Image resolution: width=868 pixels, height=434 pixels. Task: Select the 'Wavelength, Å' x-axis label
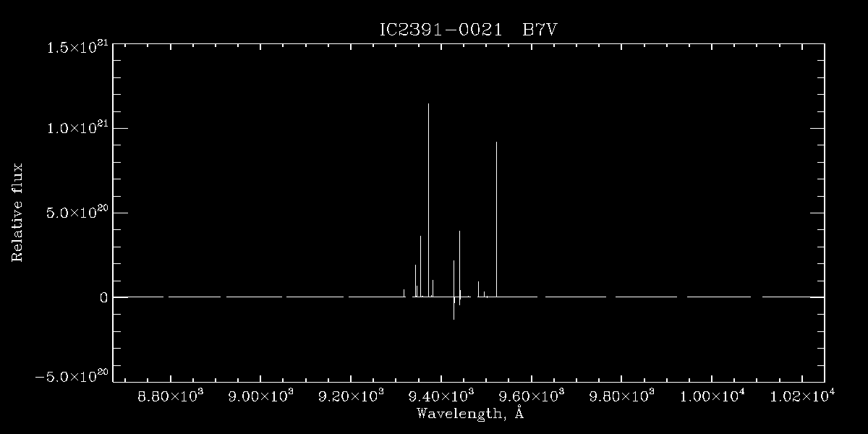coord(469,414)
